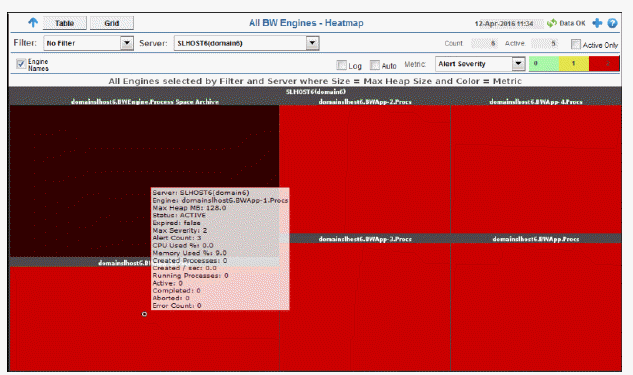Click the domainslhost6.BWApp-4.Procs label
This screenshot has width=633, height=375.
(x=536, y=102)
